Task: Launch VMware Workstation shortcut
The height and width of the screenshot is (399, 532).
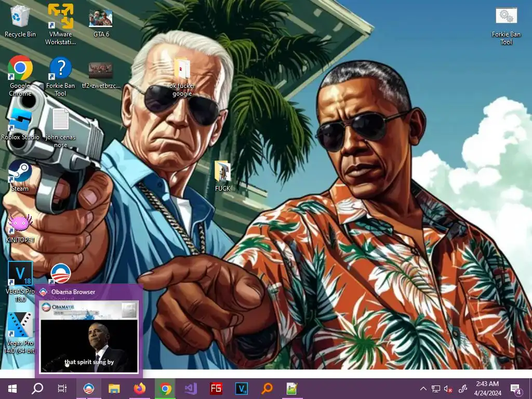Action: click(x=60, y=24)
